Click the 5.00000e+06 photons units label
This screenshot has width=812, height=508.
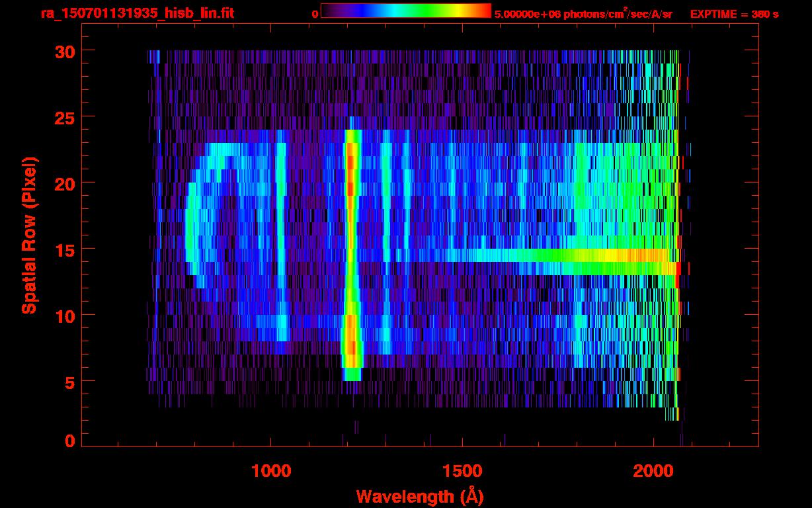click(x=583, y=14)
